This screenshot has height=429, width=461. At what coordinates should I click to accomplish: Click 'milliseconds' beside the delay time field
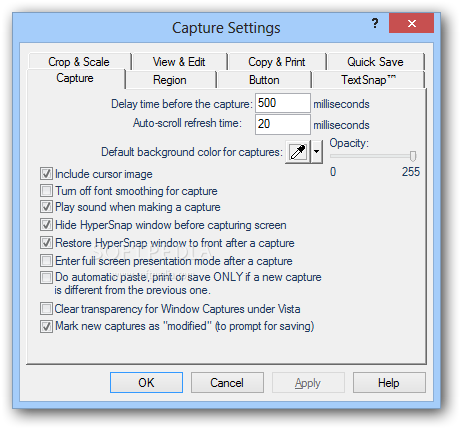point(341,104)
